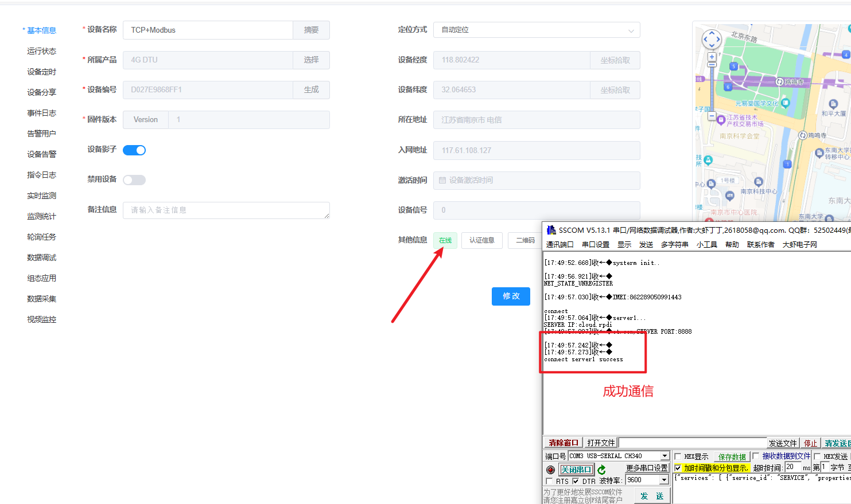Open the 波特率 baud rate dropdown
This screenshot has width=851, height=504.
[x=664, y=480]
